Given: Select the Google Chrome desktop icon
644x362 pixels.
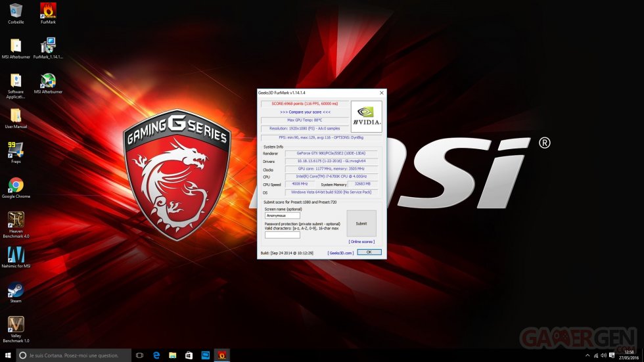Looking at the screenshot, I should (x=16, y=188).
